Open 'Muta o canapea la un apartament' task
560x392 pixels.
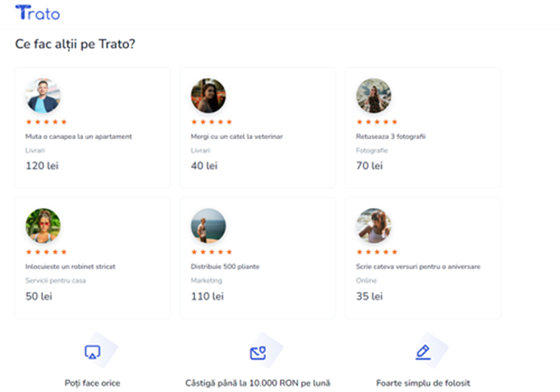78,137
